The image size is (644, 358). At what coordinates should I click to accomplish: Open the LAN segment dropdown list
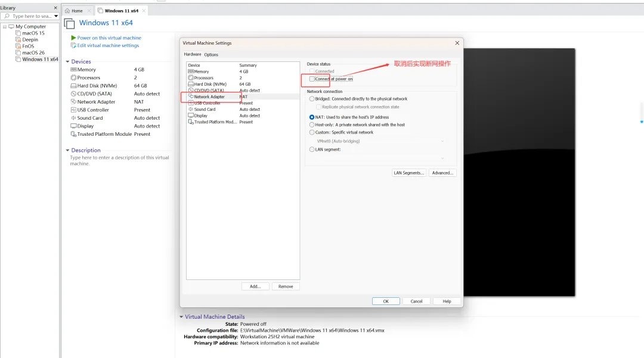click(x=380, y=158)
